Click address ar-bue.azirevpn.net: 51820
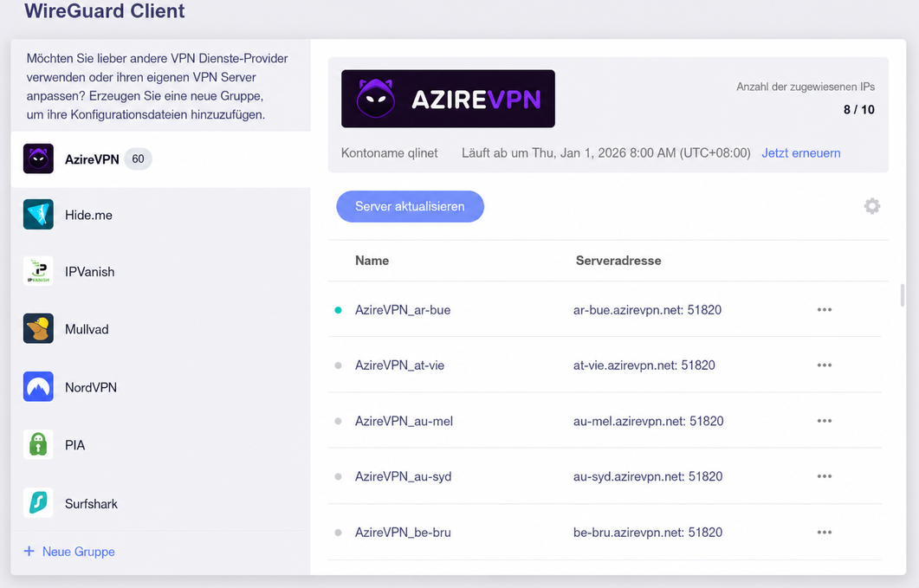 pos(647,310)
